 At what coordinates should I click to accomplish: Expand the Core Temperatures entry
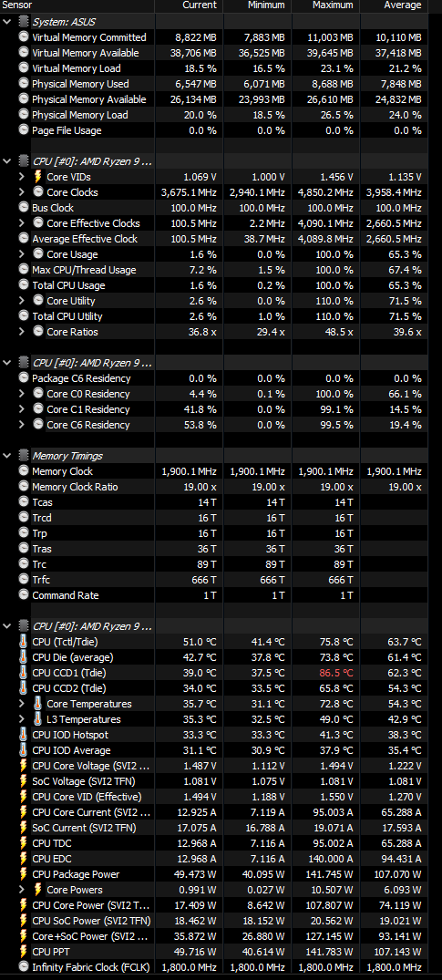click(x=22, y=704)
